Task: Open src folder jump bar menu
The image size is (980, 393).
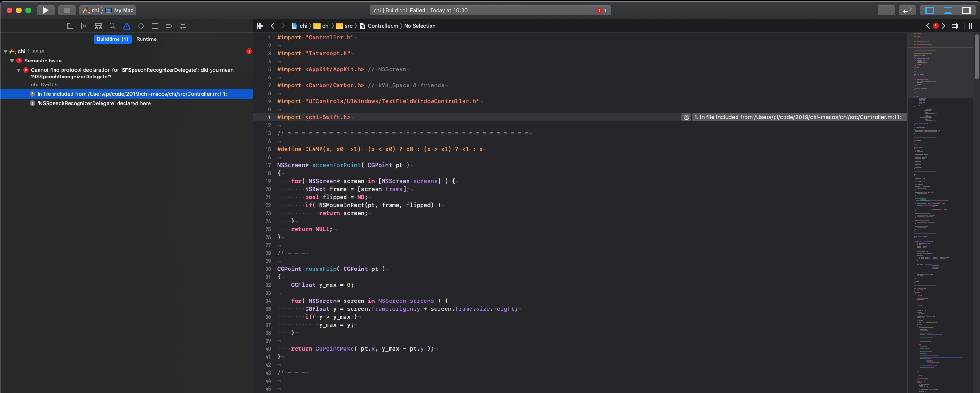Action: tap(344, 26)
